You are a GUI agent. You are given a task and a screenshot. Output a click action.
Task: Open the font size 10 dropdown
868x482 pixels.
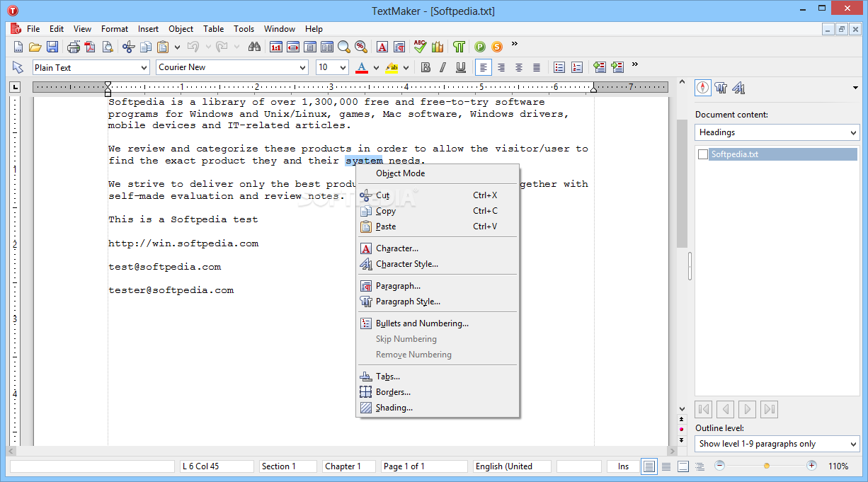point(343,67)
